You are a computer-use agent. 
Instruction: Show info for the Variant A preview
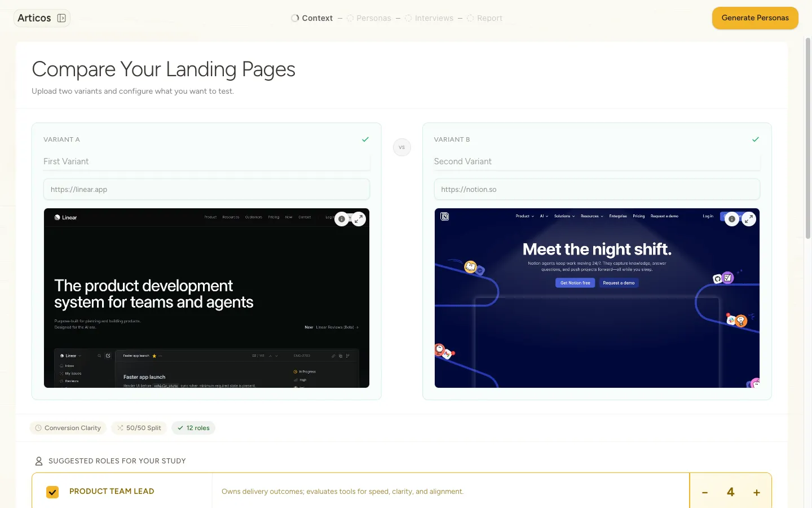pos(342,219)
